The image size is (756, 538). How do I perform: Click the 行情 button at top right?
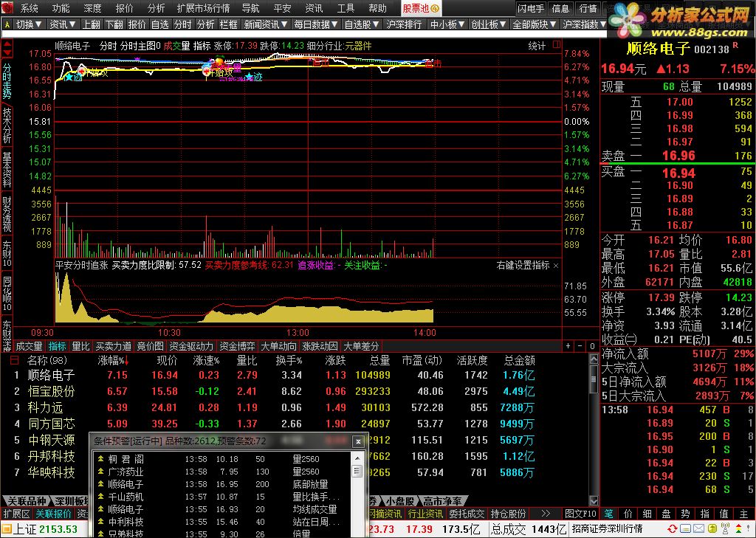coord(588,8)
